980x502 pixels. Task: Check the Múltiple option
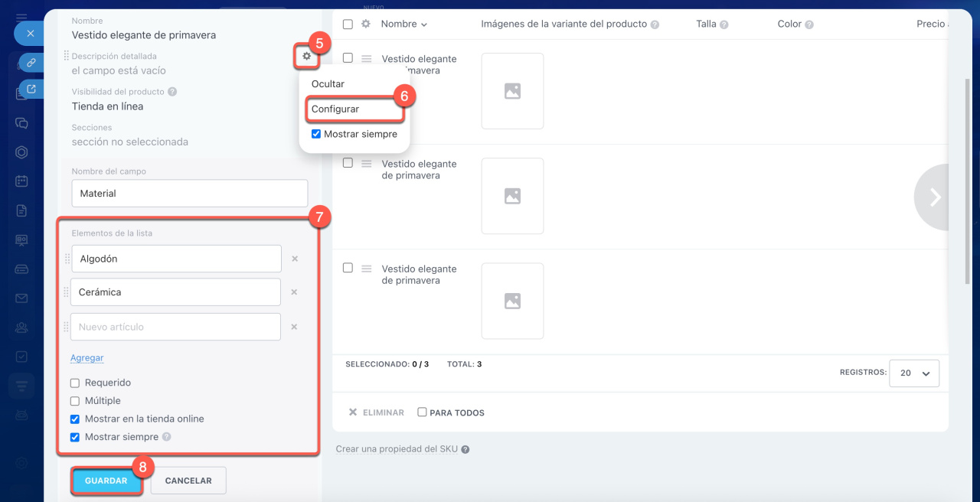click(75, 401)
